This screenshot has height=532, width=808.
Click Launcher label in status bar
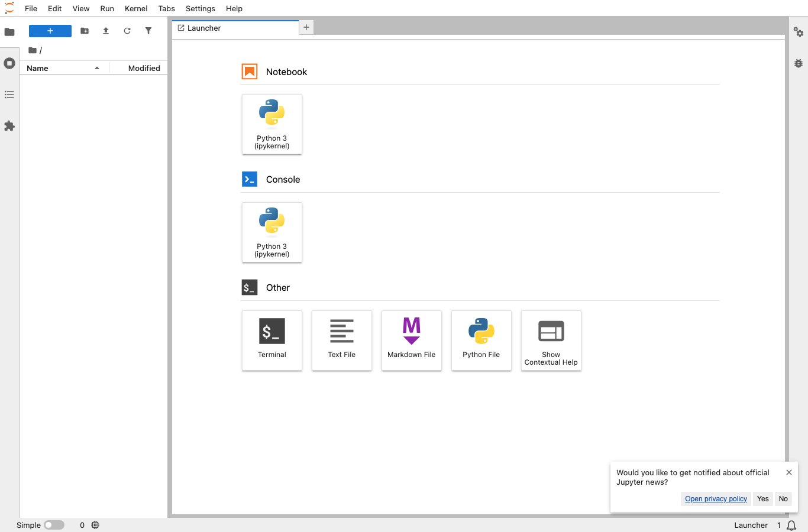(751, 525)
